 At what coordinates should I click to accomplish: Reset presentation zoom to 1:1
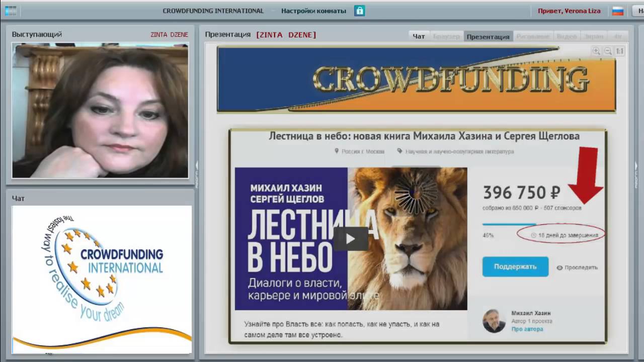tap(619, 51)
